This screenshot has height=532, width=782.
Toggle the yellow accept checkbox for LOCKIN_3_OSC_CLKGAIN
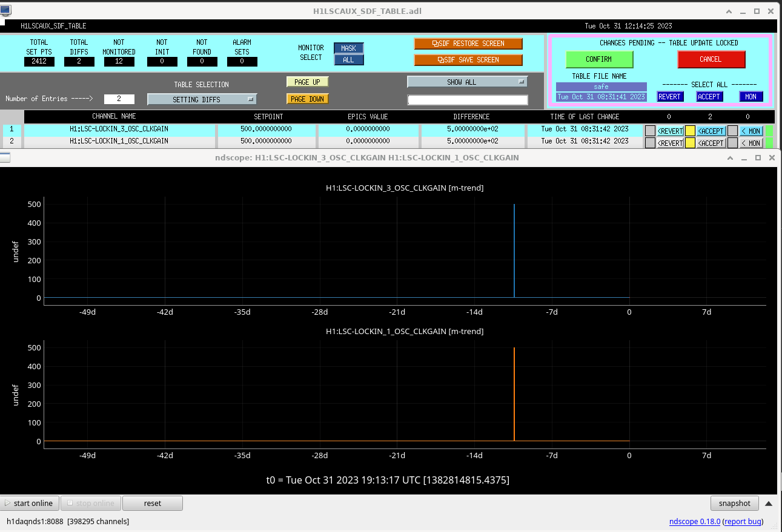click(x=690, y=131)
